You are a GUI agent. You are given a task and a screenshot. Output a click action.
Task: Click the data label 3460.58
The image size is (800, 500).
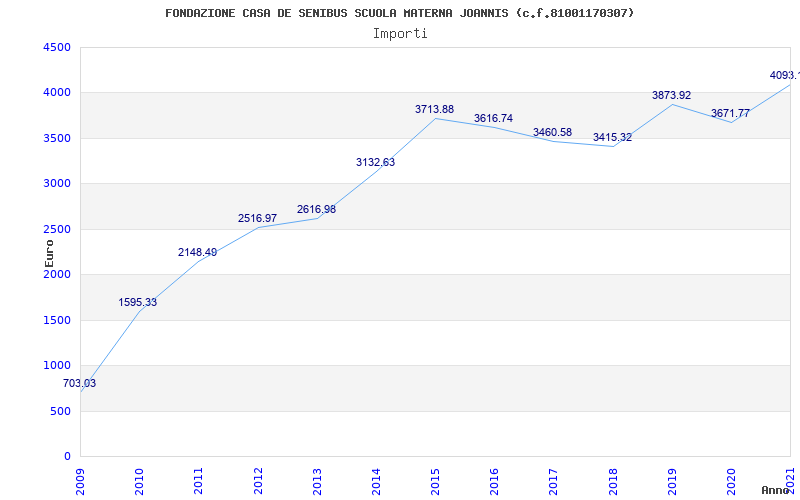[x=553, y=132]
